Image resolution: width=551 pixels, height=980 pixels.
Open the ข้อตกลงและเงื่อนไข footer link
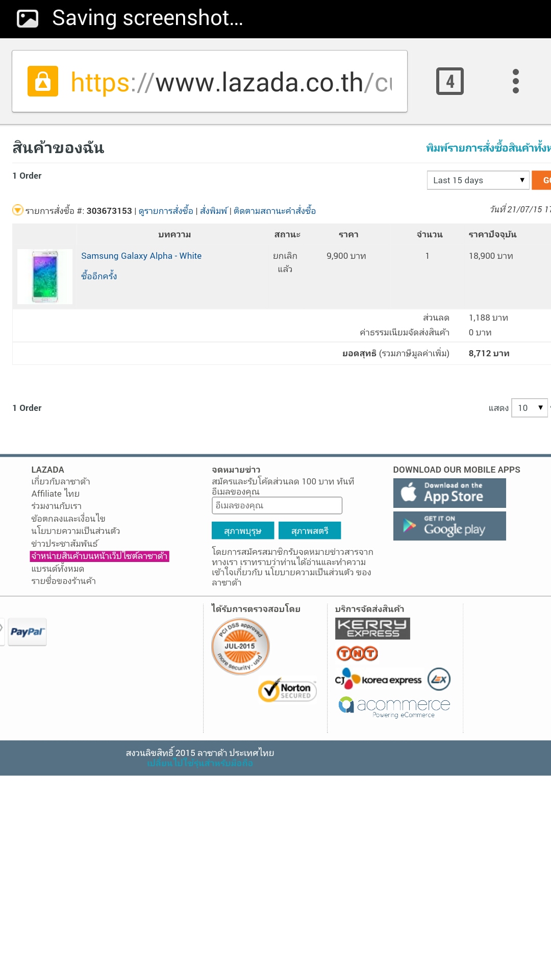pos(68,519)
